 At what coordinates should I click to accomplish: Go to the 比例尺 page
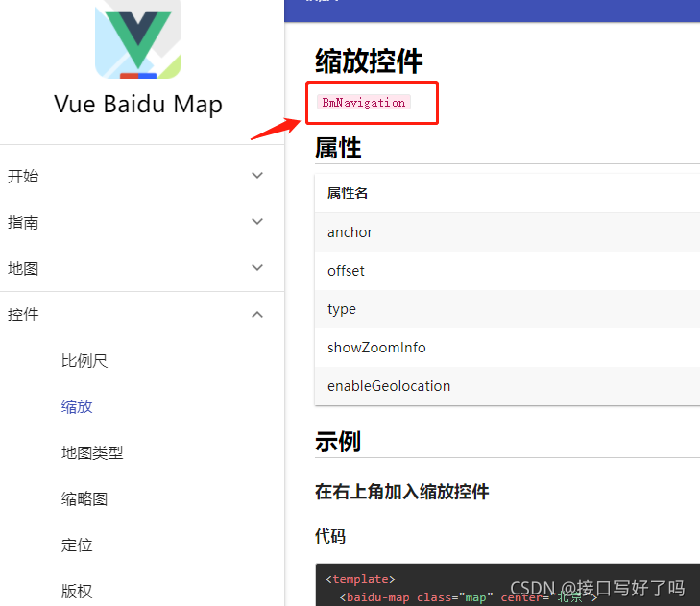point(84,361)
